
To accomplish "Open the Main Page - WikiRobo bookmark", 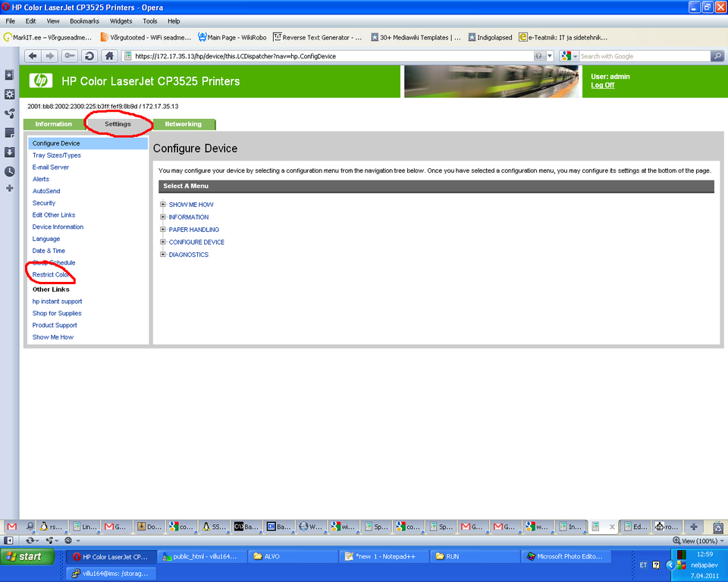I will (233, 37).
